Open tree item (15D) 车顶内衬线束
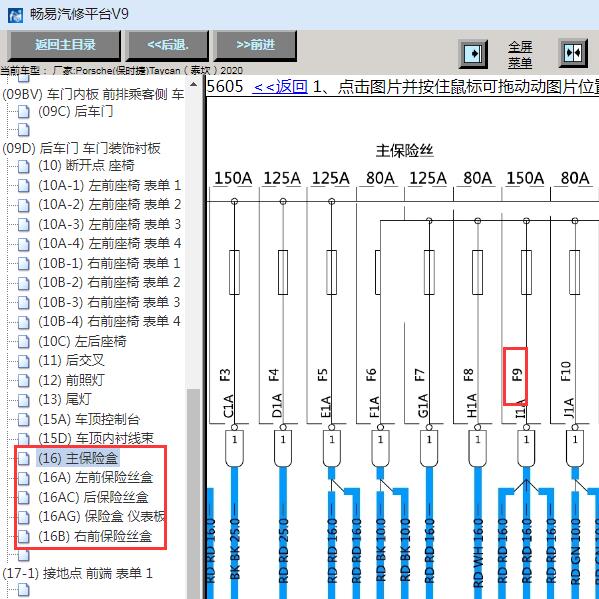Image resolution: width=599 pixels, height=599 pixels. coord(96,438)
